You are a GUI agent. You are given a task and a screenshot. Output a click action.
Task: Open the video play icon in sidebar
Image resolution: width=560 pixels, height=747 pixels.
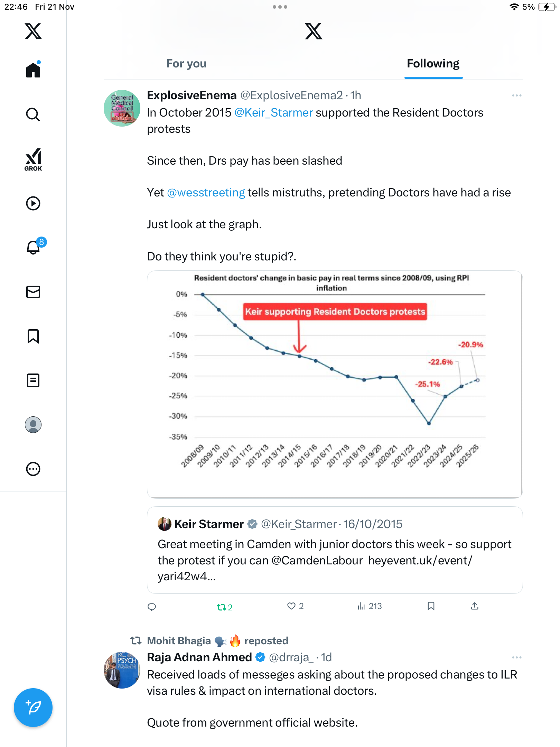click(33, 203)
